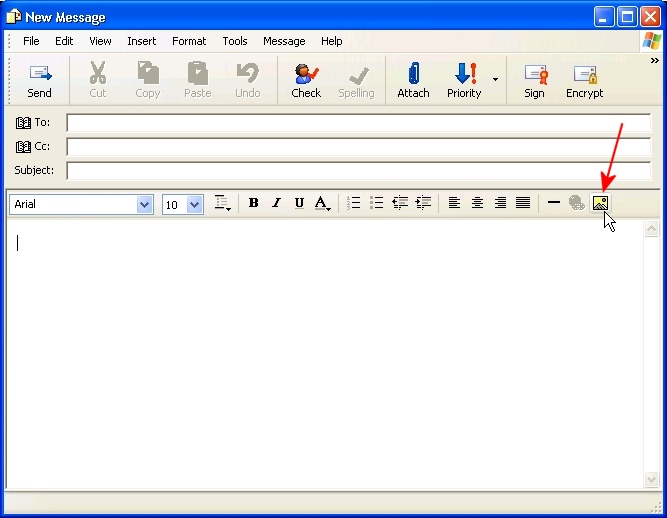667x518 pixels.
Task: Center align the text
Action: click(x=477, y=203)
